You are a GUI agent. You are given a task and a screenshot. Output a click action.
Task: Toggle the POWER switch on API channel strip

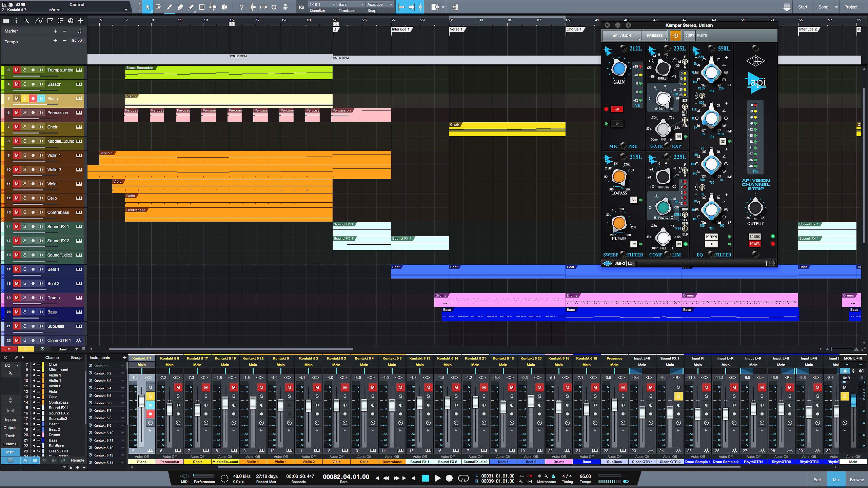[755, 244]
